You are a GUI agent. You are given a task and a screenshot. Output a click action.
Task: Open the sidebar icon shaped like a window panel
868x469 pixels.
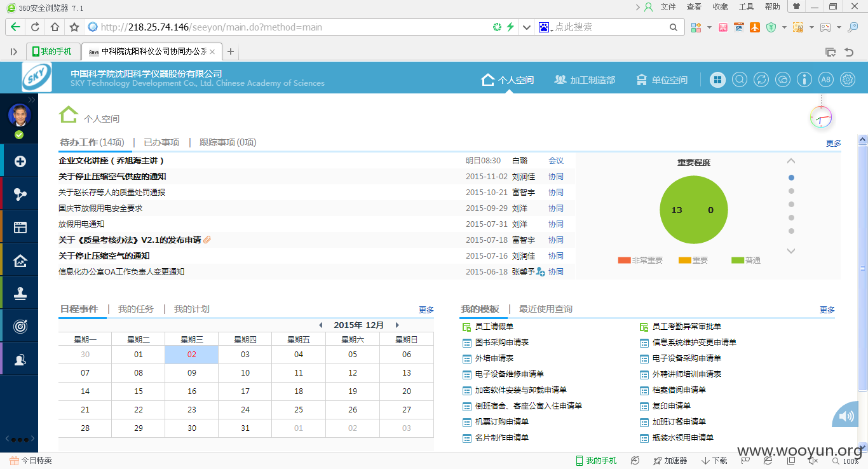click(20, 228)
